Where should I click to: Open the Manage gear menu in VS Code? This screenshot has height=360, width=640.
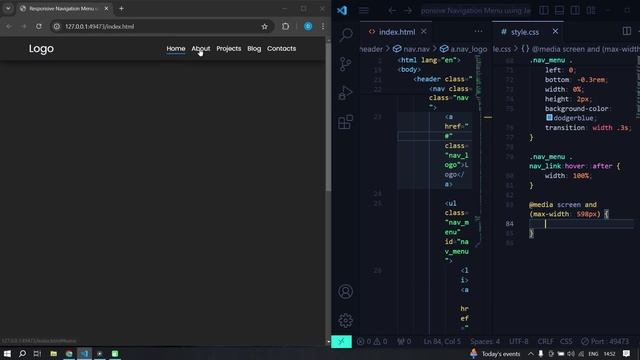coord(346,320)
